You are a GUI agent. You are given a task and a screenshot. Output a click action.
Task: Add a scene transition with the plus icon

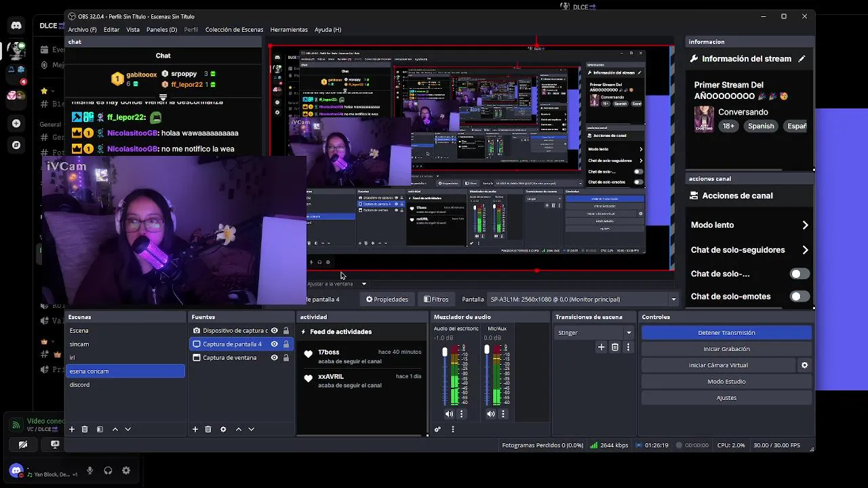pos(601,347)
